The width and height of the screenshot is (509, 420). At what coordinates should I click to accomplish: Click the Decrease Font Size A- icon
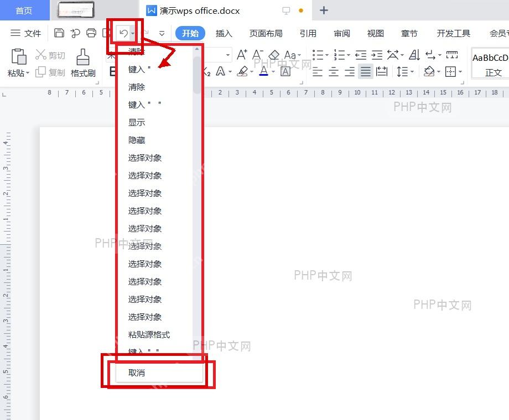(x=257, y=55)
